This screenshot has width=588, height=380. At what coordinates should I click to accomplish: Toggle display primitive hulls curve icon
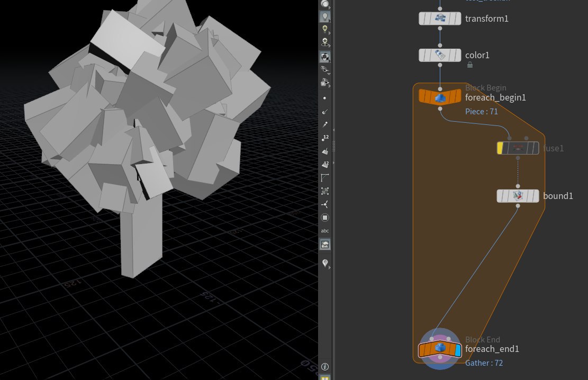tap(325, 178)
